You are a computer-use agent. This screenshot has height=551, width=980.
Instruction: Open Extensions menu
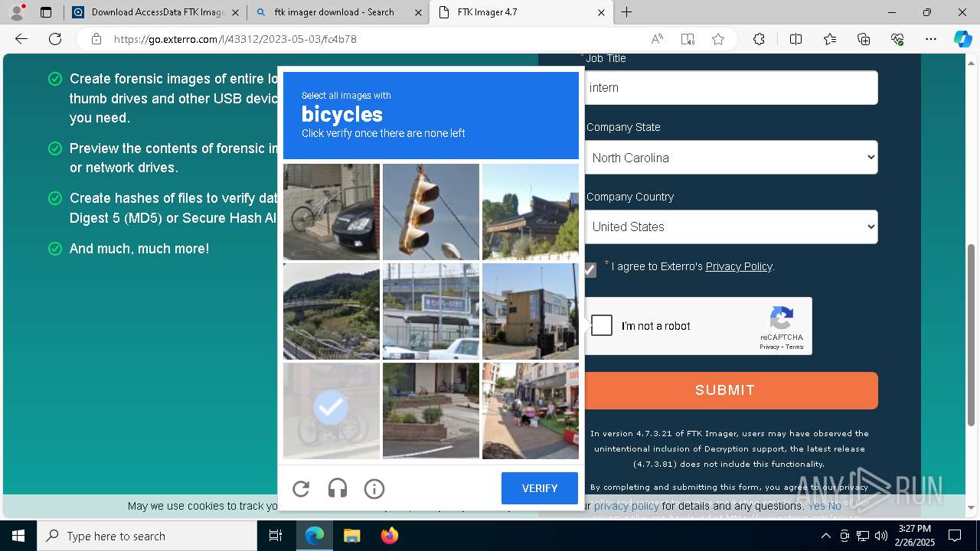coord(759,39)
